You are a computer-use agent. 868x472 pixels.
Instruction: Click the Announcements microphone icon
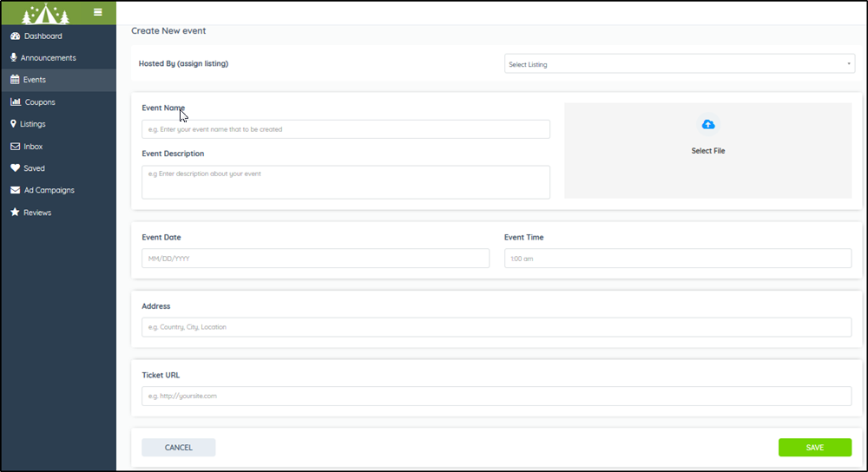click(13, 57)
